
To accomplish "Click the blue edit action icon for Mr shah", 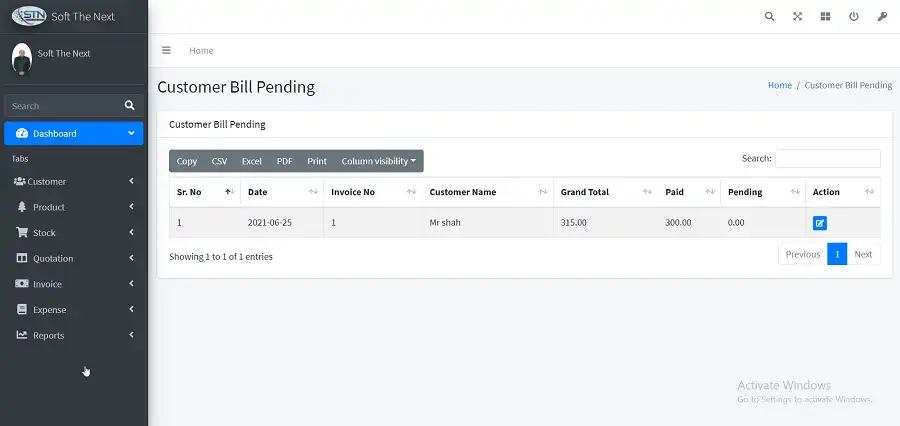I will click(x=820, y=223).
